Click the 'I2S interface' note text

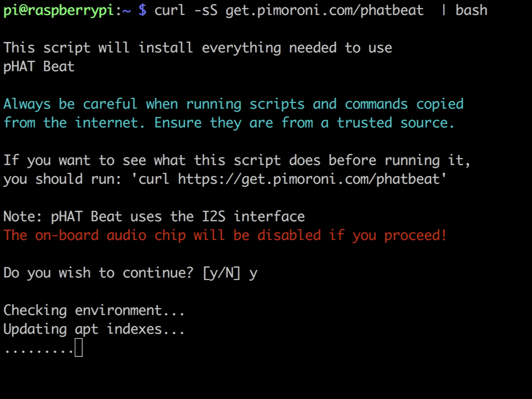[253, 217]
